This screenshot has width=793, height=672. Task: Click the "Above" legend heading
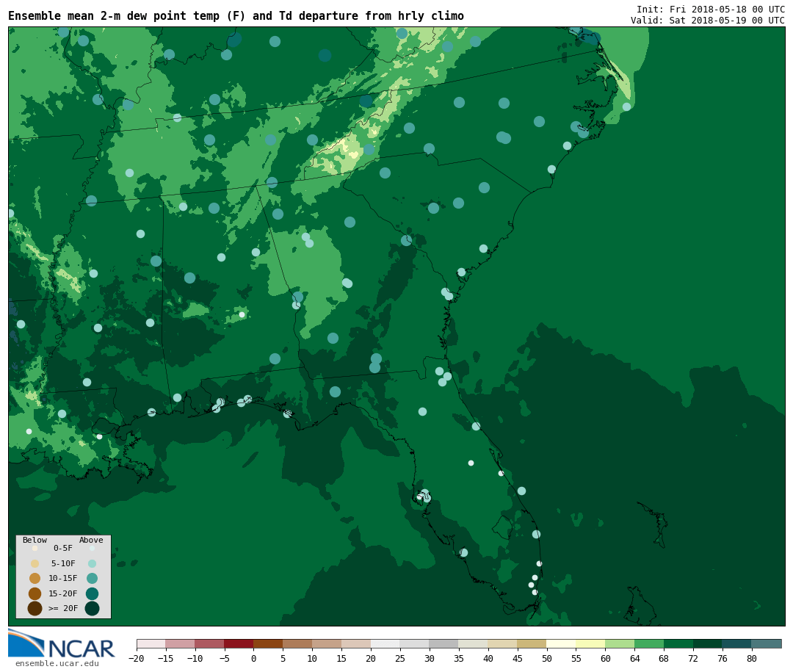click(x=91, y=540)
